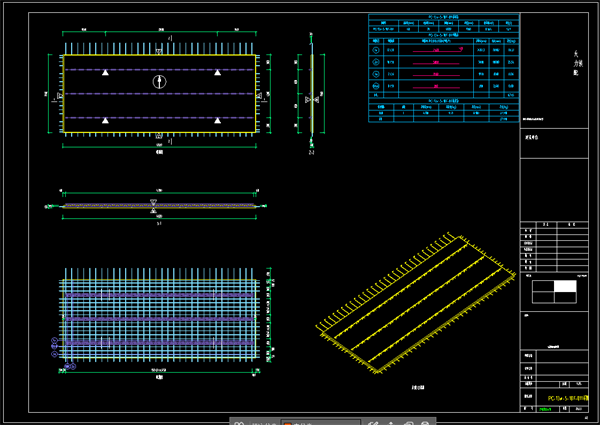Viewport: 600px width, 425px height.
Task: Click the white highlighted cell in the key plan
Action: tap(565, 286)
